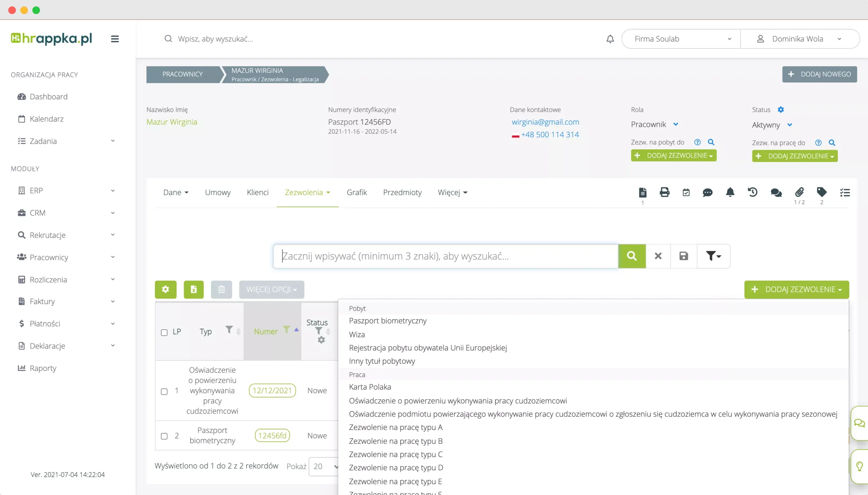This screenshot has height=495, width=868.
Task: Click the green search magnifier button
Action: point(632,256)
